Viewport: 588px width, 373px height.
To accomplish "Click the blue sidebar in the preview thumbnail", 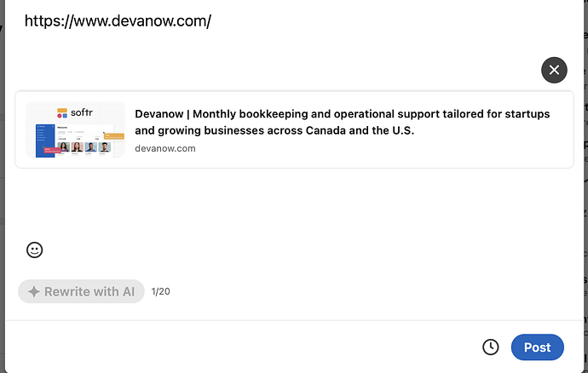I will click(45, 141).
